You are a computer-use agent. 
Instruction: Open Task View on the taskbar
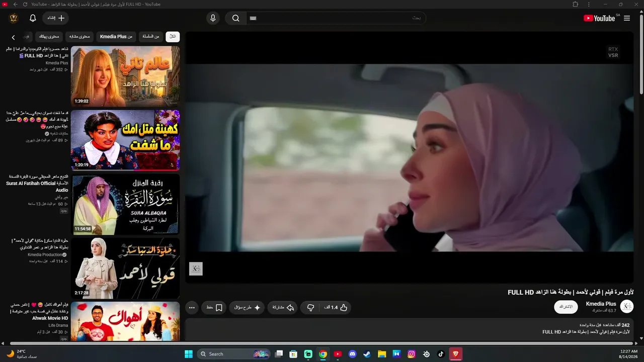tap(279, 354)
